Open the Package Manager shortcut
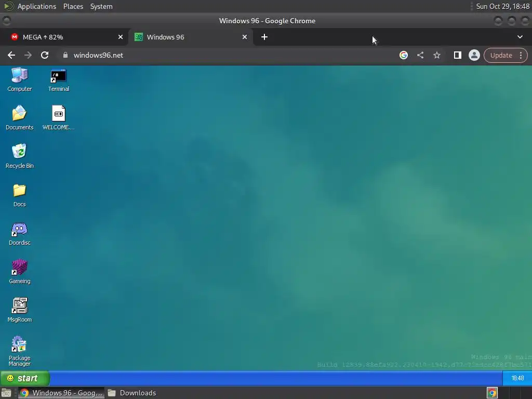532x399 pixels. (19, 351)
